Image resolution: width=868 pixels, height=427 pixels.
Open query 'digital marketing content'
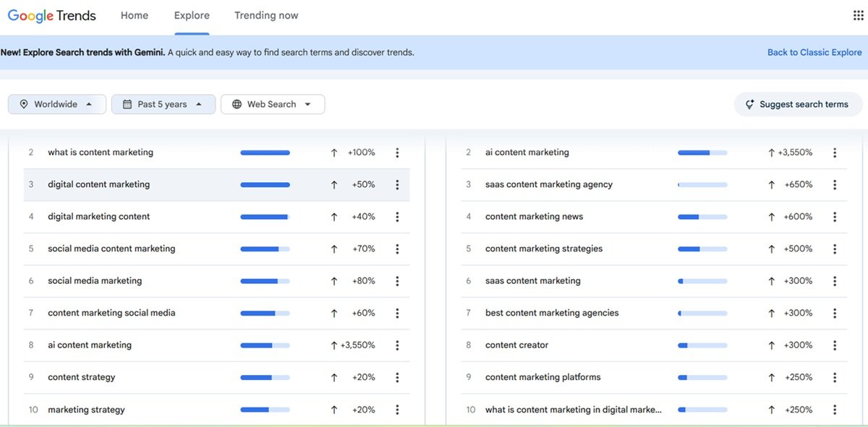pos(99,216)
